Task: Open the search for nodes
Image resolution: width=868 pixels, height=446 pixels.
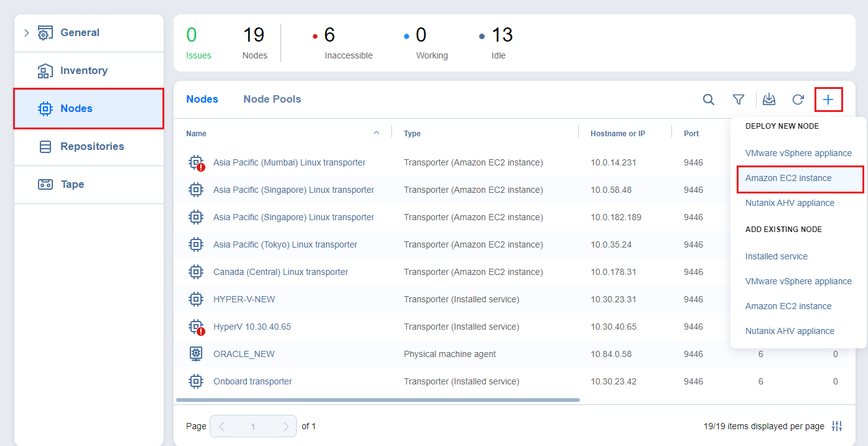Action: (x=709, y=99)
